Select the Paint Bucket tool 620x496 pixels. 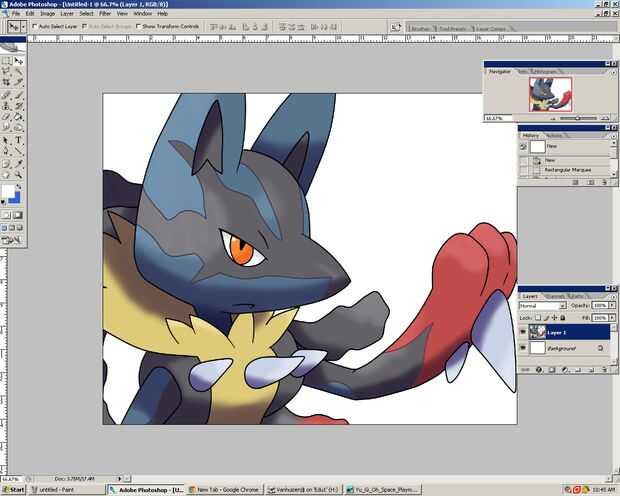[19, 117]
